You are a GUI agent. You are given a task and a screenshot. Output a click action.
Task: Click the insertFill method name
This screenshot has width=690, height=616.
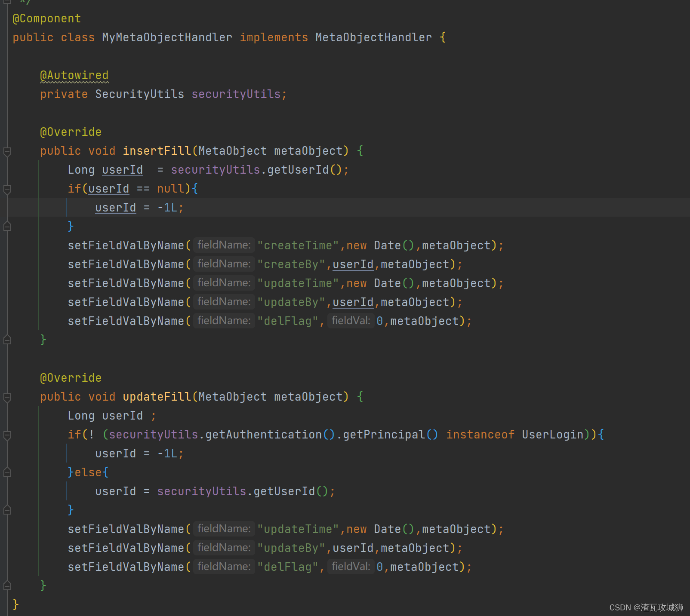click(157, 151)
